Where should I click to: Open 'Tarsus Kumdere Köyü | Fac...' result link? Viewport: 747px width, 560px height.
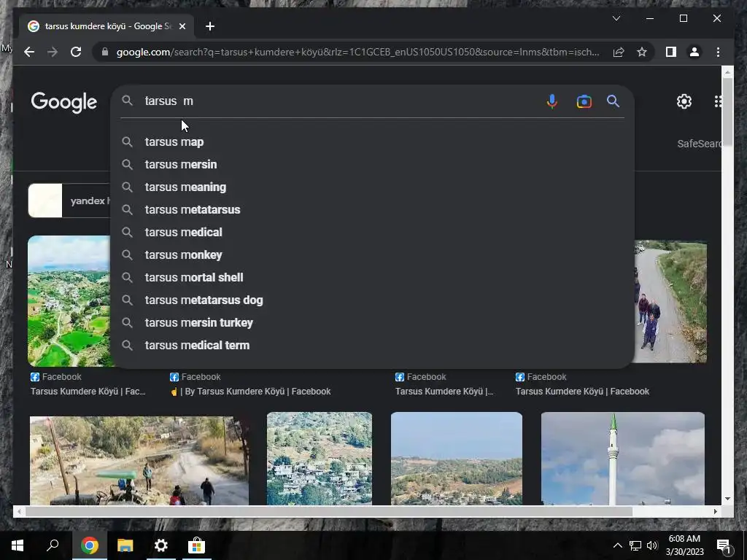tap(88, 392)
